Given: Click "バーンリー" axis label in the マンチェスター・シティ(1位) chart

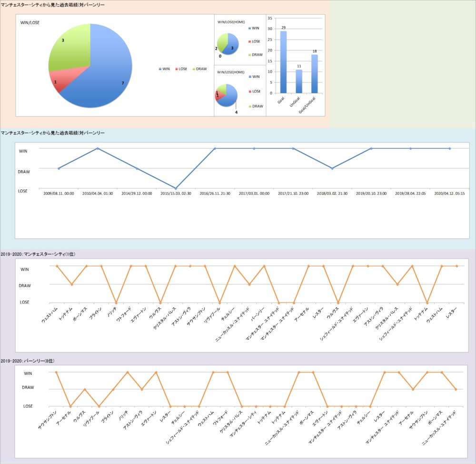Looking at the screenshot, I should coord(258,313).
